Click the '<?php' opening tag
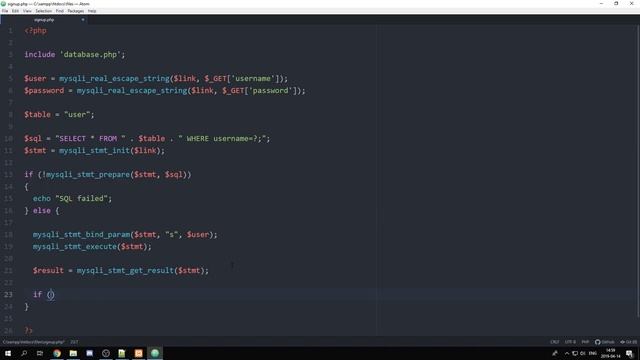The width and height of the screenshot is (640, 360). 36,31
